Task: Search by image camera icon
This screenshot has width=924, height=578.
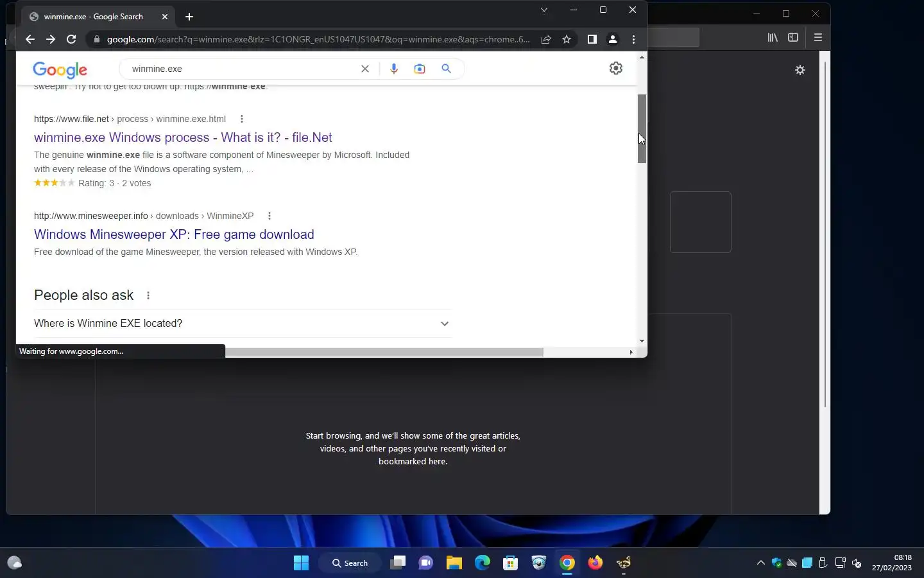Action: pyautogui.click(x=420, y=69)
